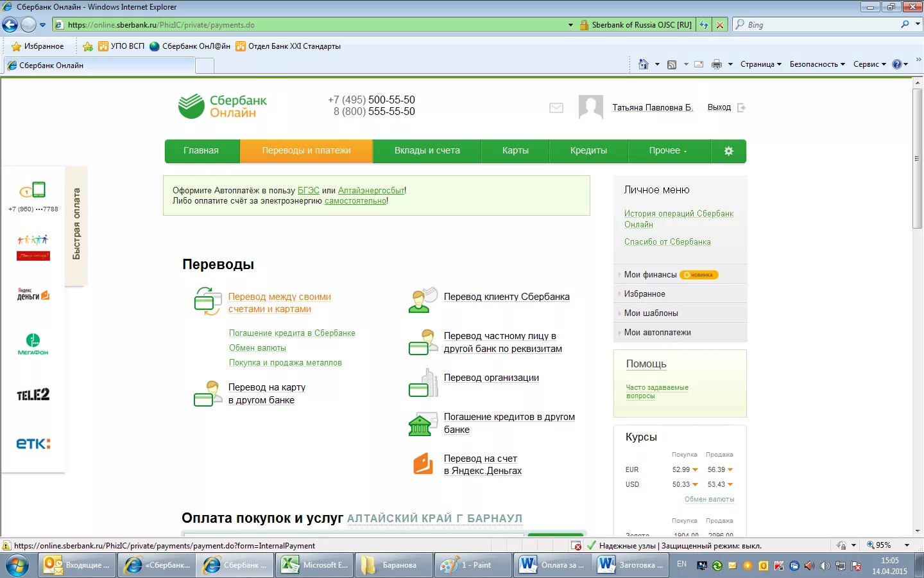The height and width of the screenshot is (578, 924).
Task: Open the Главная navigation tab
Action: 201,151
